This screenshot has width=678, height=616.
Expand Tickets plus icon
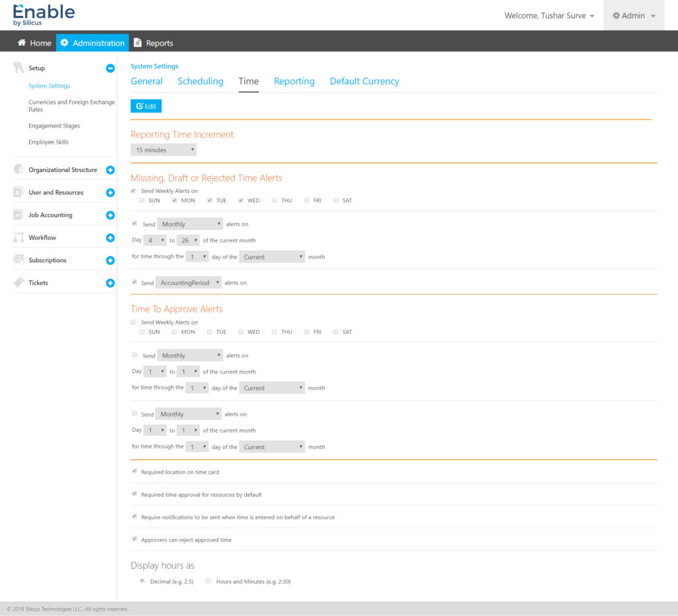[x=111, y=283]
